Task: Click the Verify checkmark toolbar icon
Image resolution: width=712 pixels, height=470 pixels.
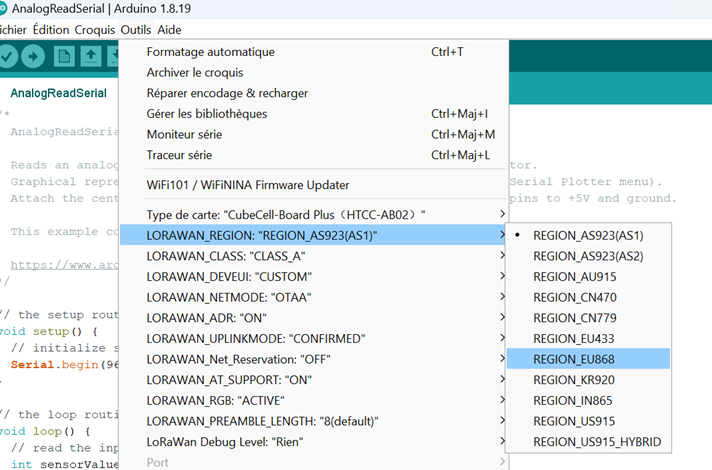Action: coord(6,57)
